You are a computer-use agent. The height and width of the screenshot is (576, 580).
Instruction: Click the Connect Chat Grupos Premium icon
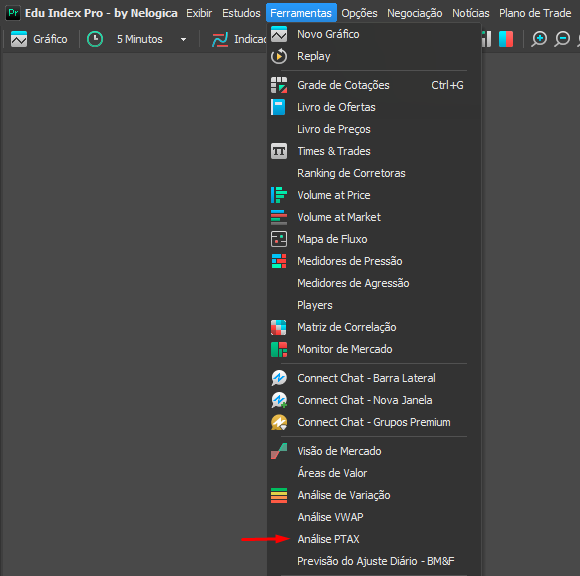click(x=279, y=422)
